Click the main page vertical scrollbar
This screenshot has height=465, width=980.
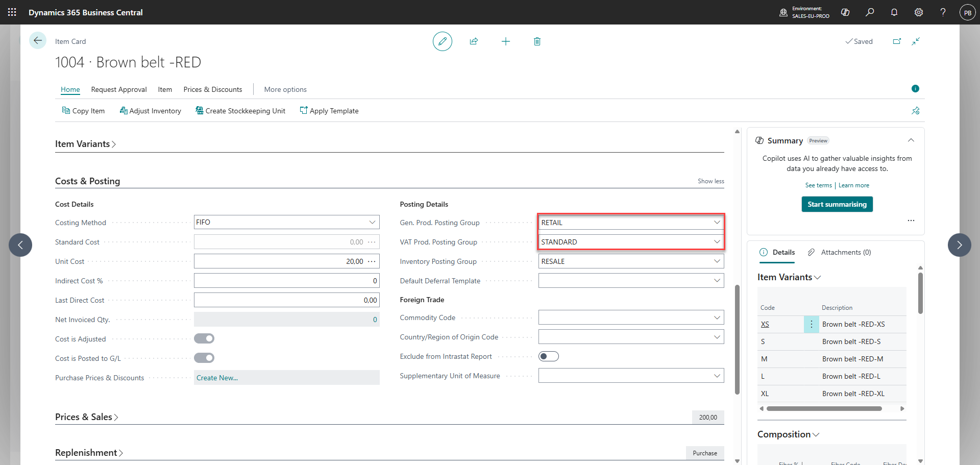737,339
